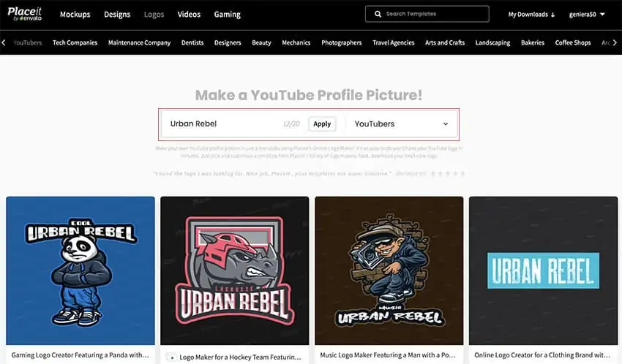Click the Placeit by Envato logo
This screenshot has width=622, height=364.
(25, 14)
